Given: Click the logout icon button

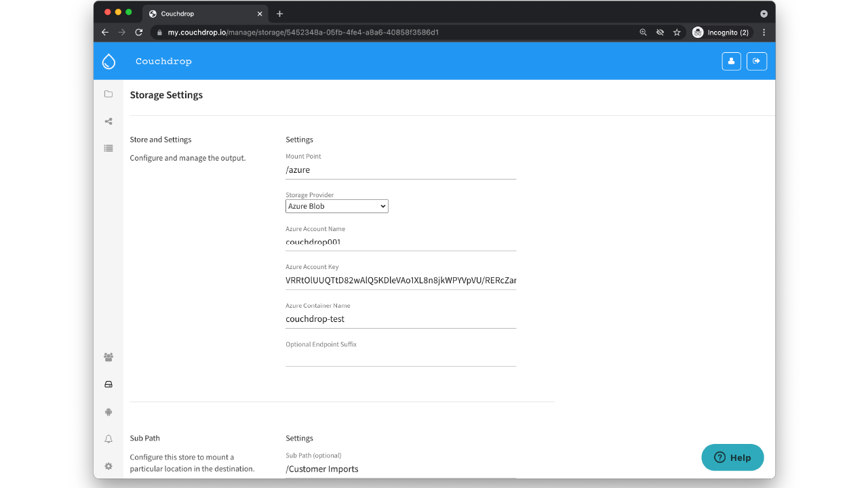Looking at the screenshot, I should 757,61.
